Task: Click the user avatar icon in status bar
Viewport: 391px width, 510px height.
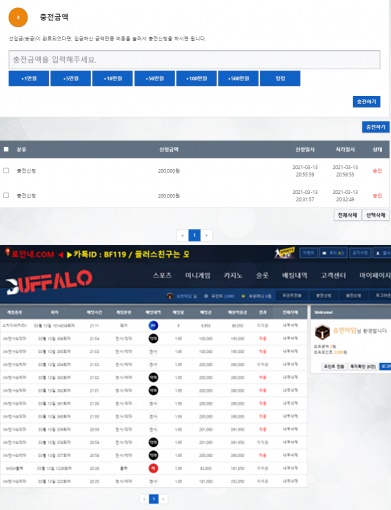Action: [x=170, y=296]
